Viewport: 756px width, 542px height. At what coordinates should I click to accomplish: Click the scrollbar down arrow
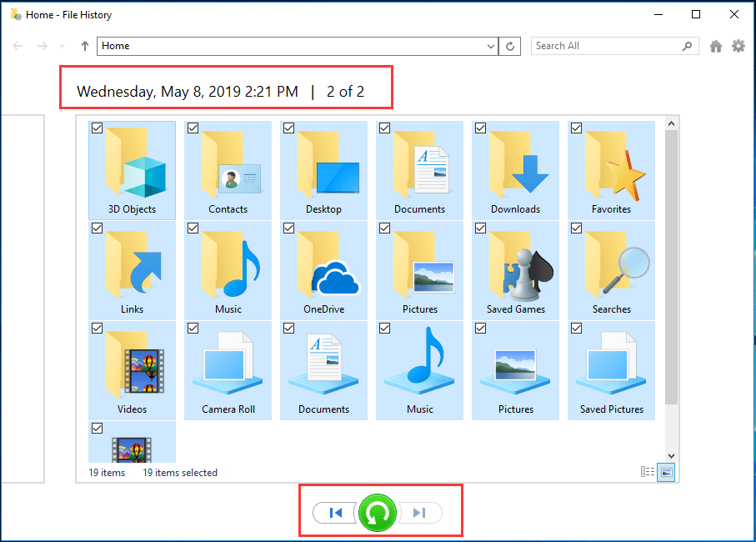point(670,455)
